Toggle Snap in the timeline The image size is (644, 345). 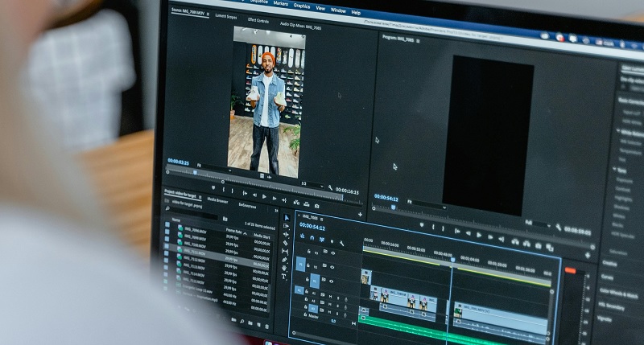pyautogui.click(x=312, y=238)
